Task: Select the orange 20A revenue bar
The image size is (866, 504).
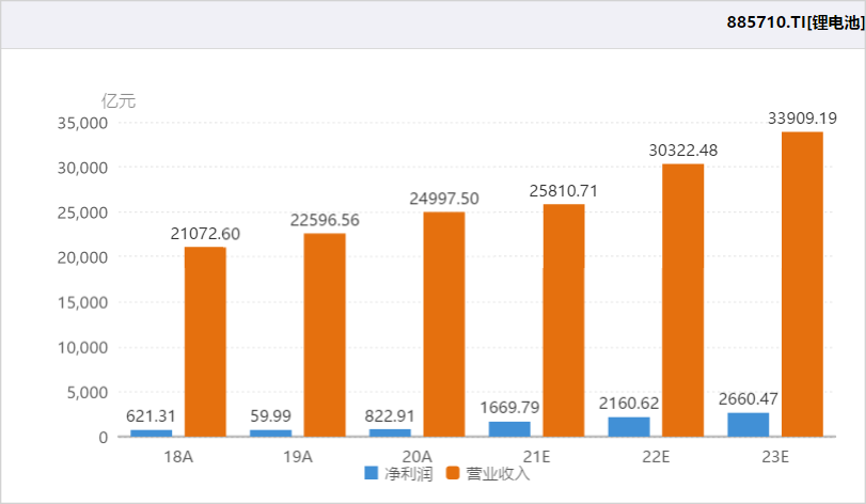Action: [x=443, y=323]
